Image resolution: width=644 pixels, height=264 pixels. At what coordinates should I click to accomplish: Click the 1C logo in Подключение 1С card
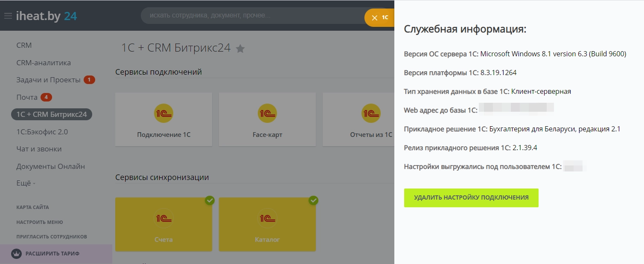click(x=163, y=113)
